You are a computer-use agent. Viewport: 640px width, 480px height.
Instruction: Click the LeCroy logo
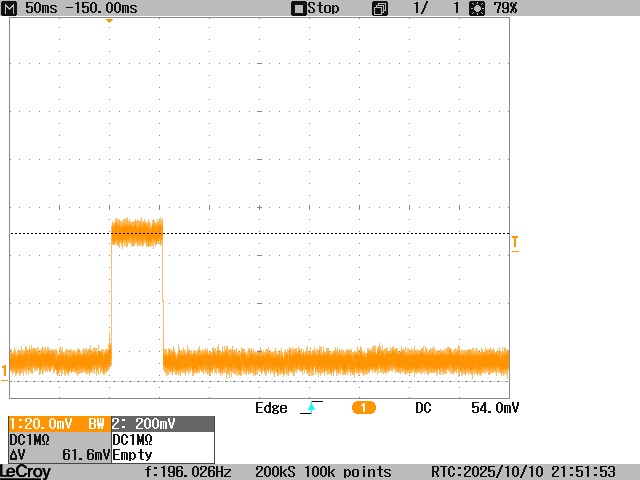[26, 471]
